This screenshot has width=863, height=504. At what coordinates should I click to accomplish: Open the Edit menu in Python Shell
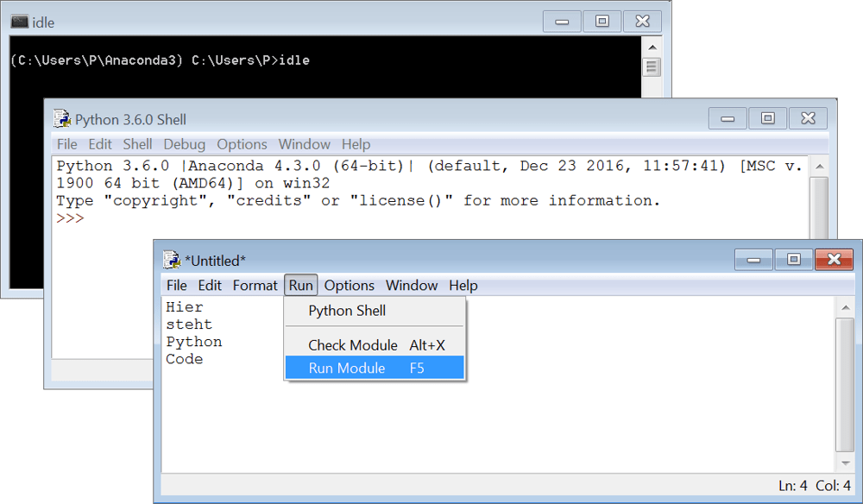[100, 144]
